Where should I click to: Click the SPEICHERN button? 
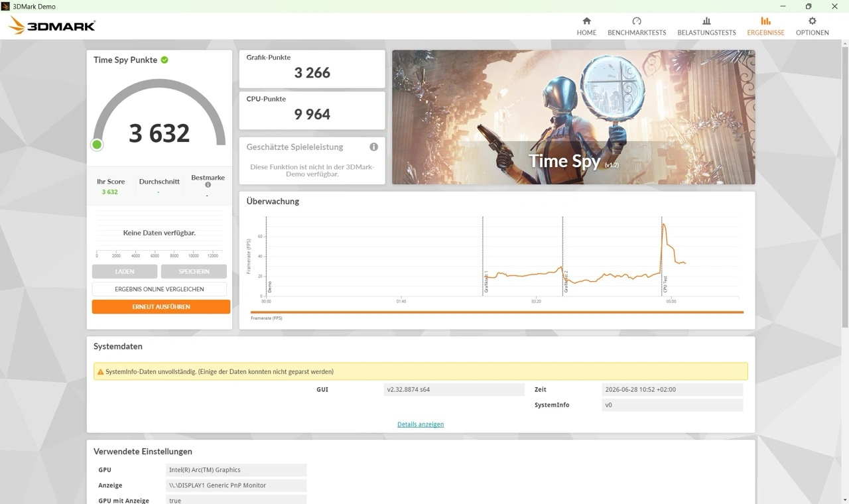coord(194,271)
